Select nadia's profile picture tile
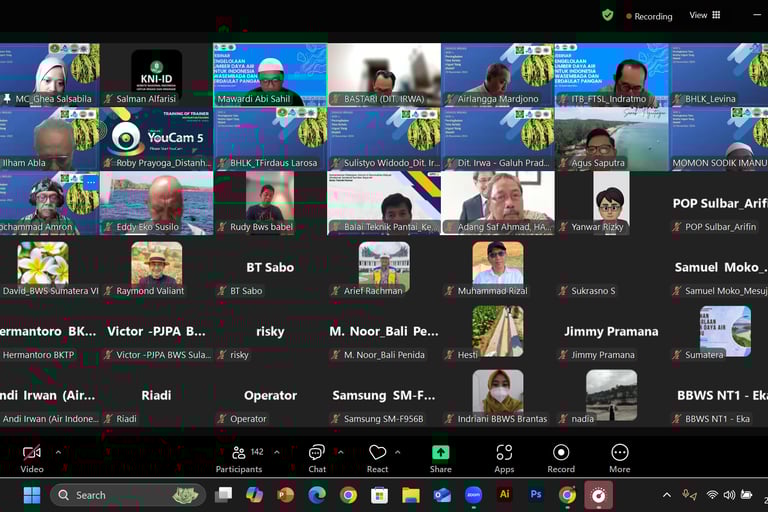Screen dimensions: 768x512 click(x=611, y=395)
